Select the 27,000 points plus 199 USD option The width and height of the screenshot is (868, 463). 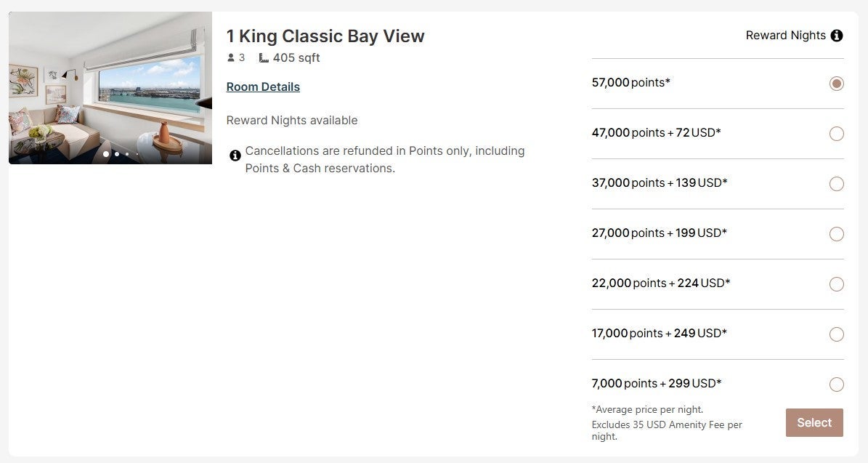coord(836,234)
